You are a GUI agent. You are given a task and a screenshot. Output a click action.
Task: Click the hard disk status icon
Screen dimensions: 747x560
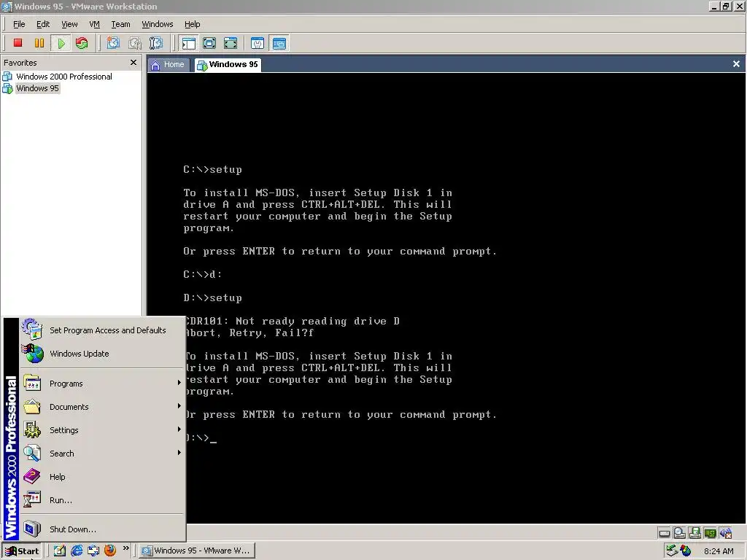[x=664, y=533]
